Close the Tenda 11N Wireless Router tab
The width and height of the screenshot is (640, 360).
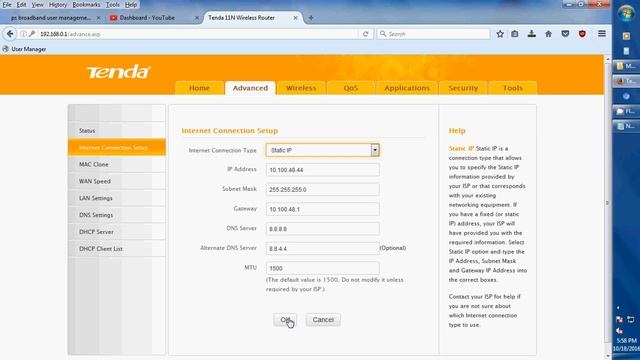(x=296, y=18)
